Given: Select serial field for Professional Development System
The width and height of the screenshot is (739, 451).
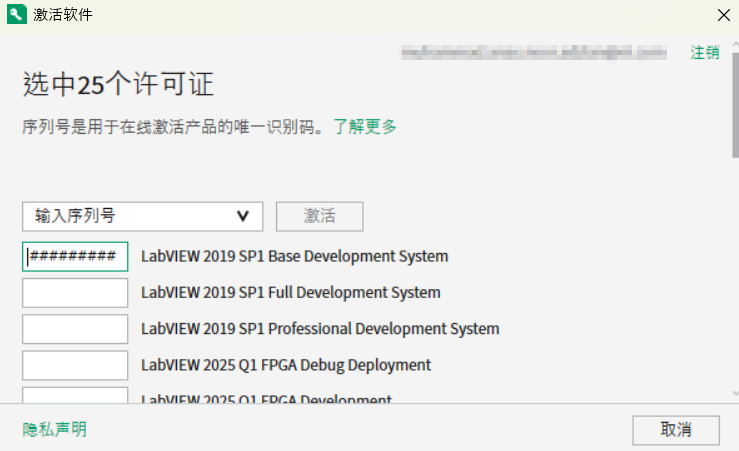Looking at the screenshot, I should (75, 329).
